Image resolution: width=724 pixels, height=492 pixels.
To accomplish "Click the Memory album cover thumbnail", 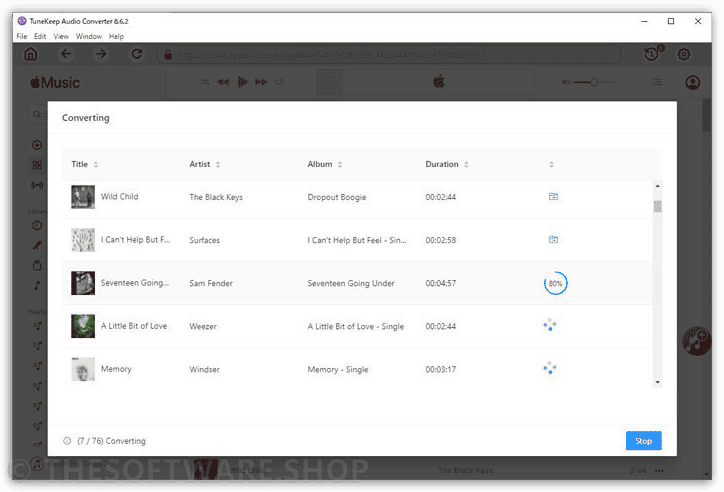I will tap(83, 369).
